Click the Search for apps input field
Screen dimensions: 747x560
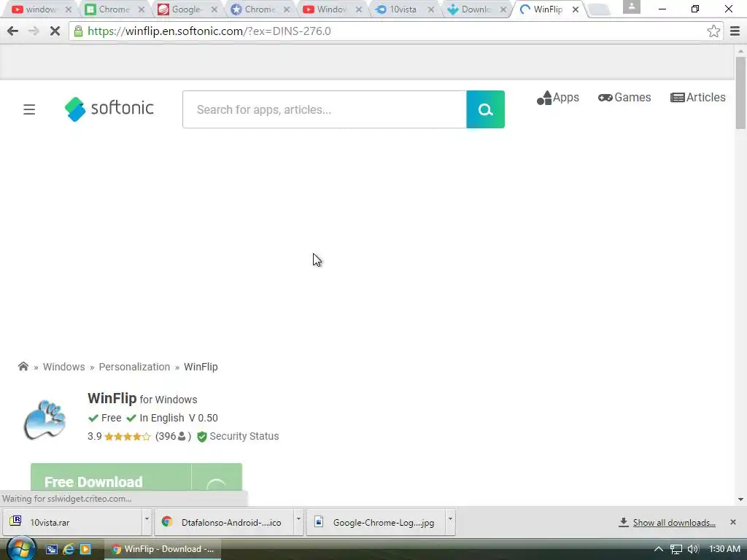point(325,109)
